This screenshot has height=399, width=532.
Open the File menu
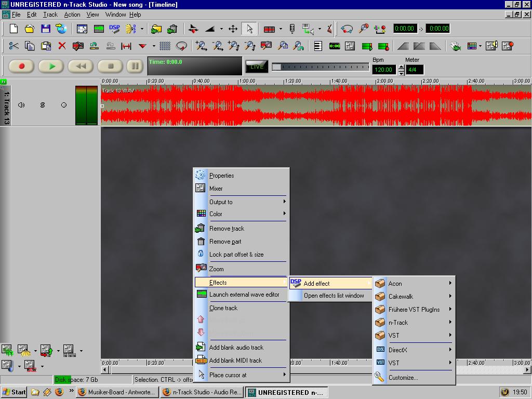coord(16,15)
